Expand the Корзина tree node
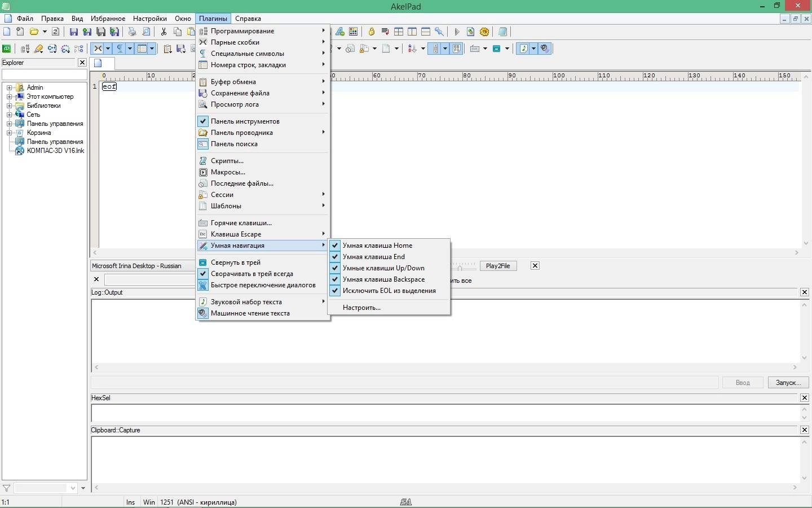This screenshot has height=508, width=812. (x=10, y=133)
